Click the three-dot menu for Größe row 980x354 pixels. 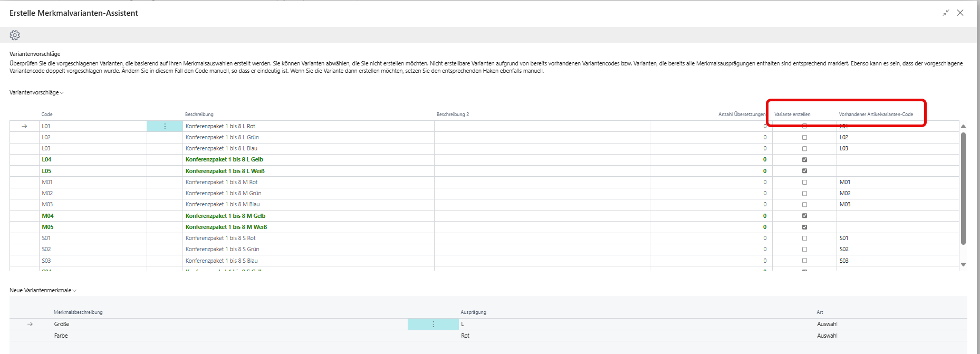click(x=433, y=324)
